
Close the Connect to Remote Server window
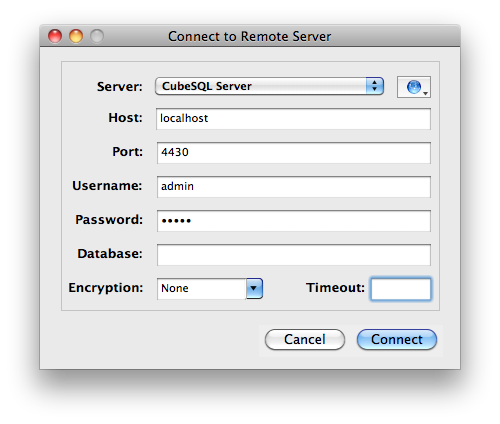55,36
